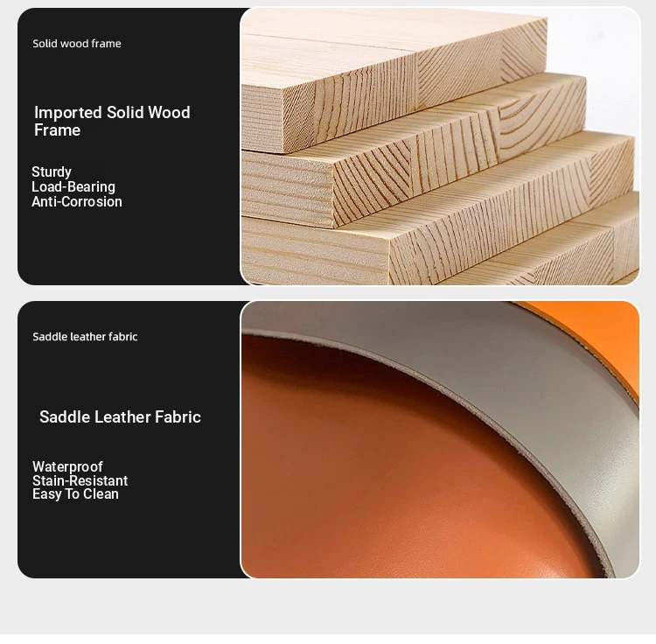The image size is (656, 644).
Task: Click the 'Load-Bearing' feature text
Action: point(73,186)
